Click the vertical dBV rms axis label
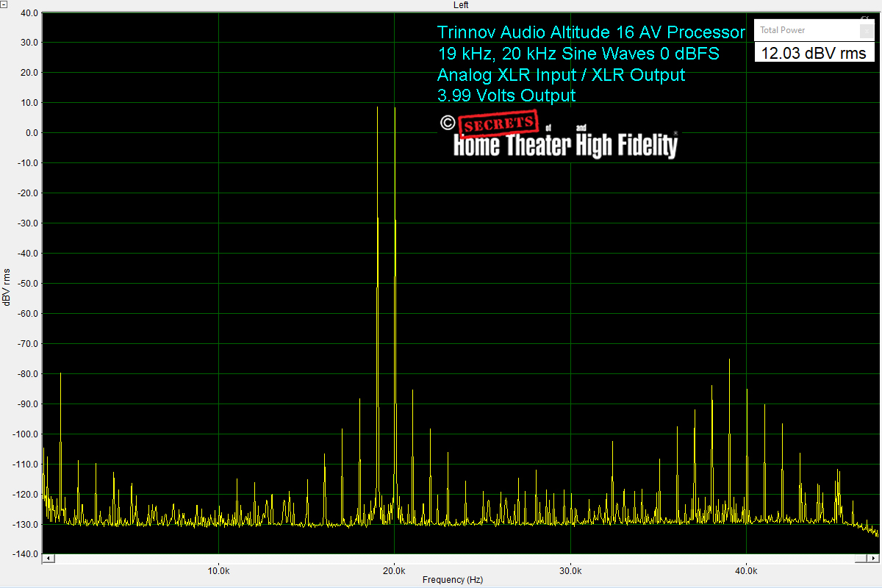The image size is (882, 588). pos(7,287)
